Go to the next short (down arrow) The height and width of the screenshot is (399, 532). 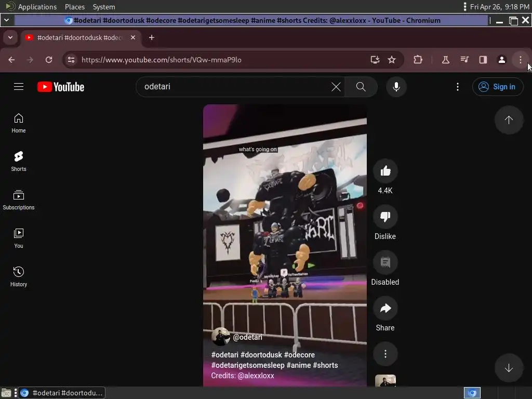(509, 368)
